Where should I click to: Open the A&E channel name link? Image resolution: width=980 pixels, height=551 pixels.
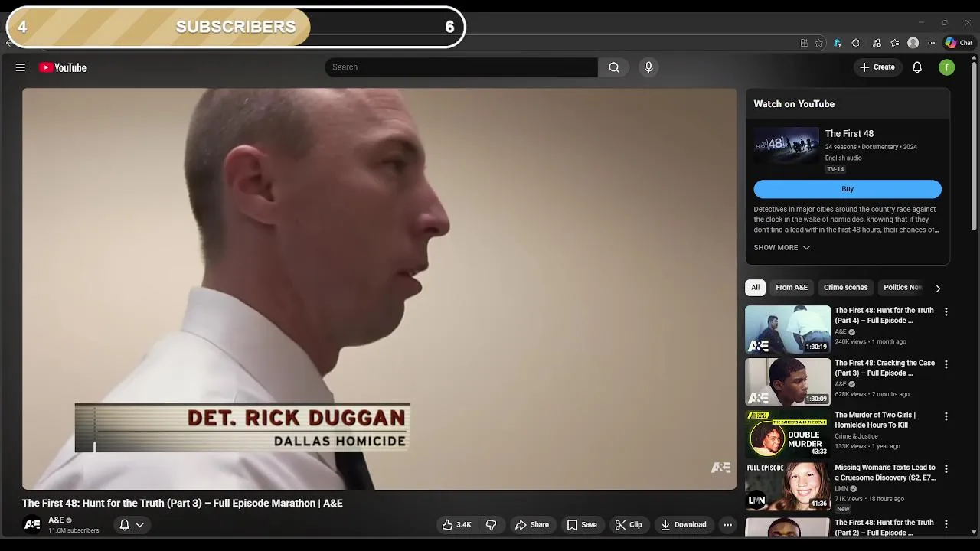click(x=56, y=520)
